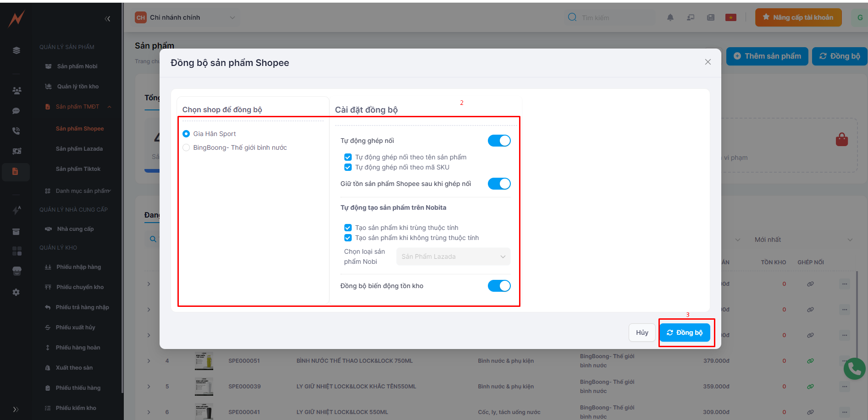The width and height of the screenshot is (868, 420).
Task: Click the chat bubble icon in sidebar
Action: tap(16, 111)
